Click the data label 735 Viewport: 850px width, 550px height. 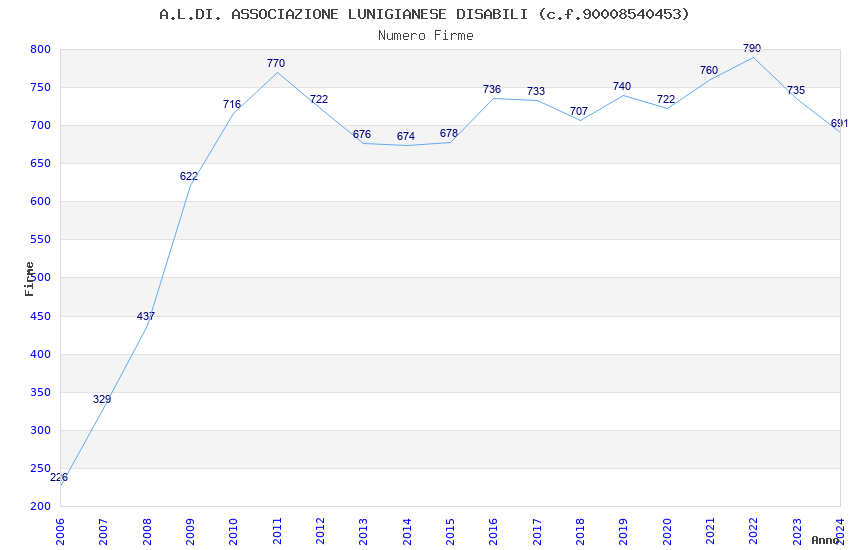click(x=796, y=90)
